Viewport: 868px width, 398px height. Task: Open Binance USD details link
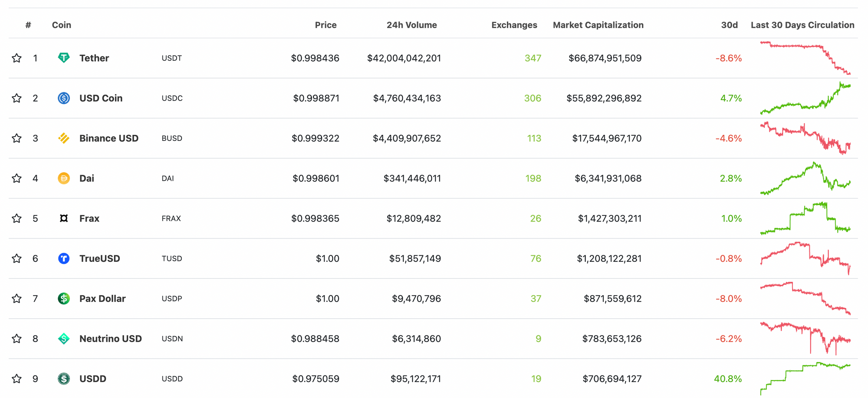[109, 138]
